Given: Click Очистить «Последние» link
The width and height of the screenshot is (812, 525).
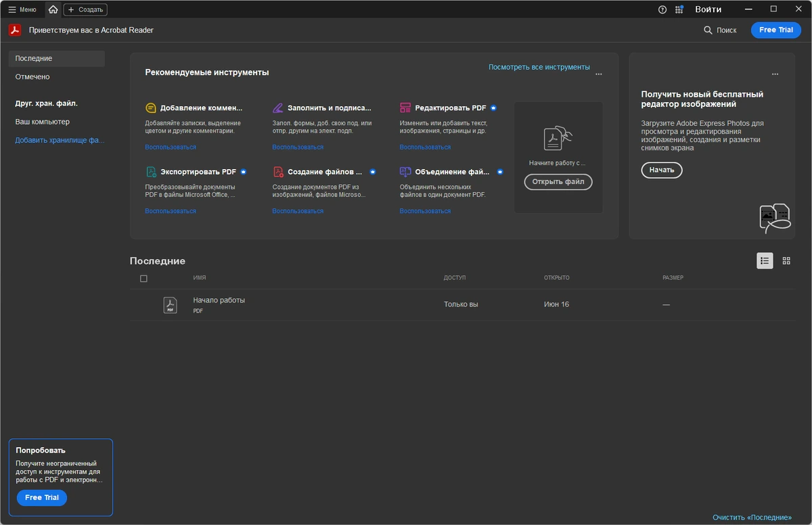Looking at the screenshot, I should click(x=752, y=518).
